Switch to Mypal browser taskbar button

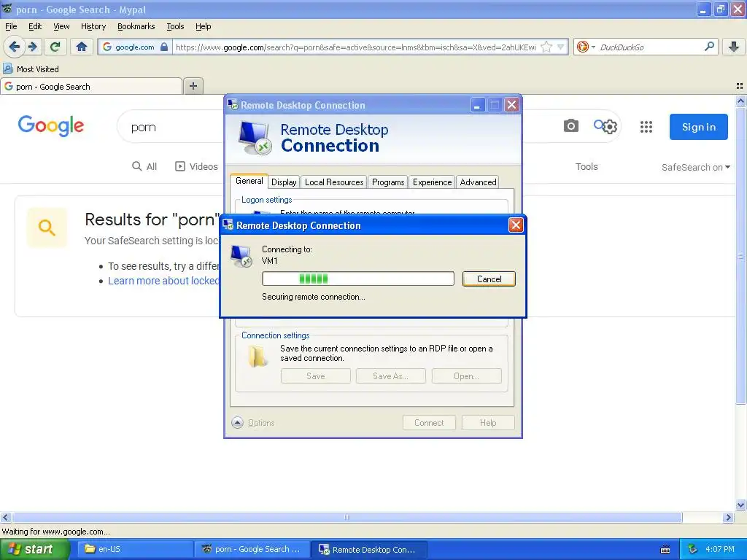[252, 549]
